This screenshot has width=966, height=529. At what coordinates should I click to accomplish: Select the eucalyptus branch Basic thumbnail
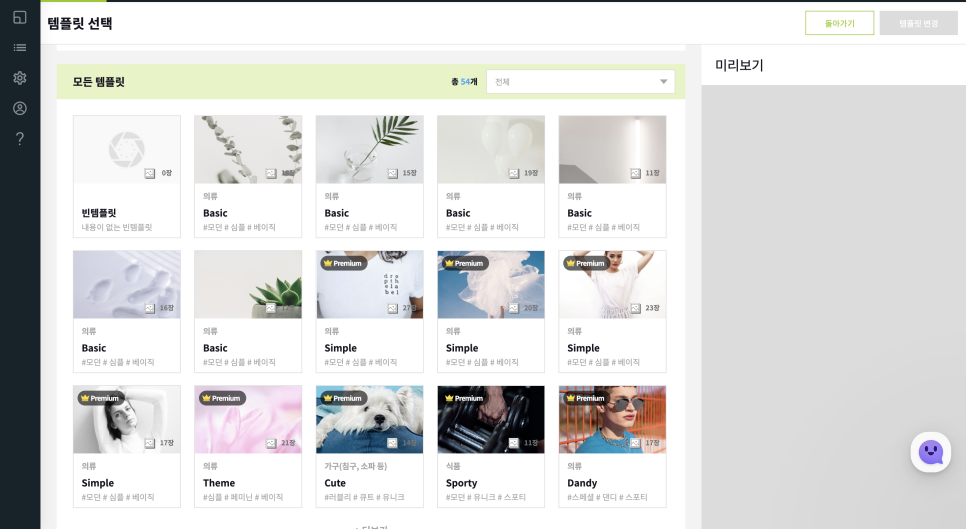pyautogui.click(x=248, y=150)
